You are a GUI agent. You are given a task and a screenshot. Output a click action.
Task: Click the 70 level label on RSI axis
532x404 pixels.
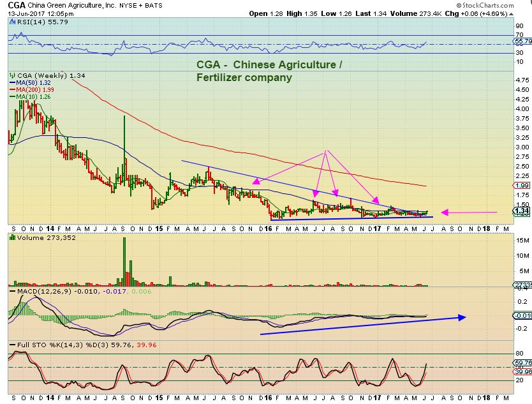point(519,35)
